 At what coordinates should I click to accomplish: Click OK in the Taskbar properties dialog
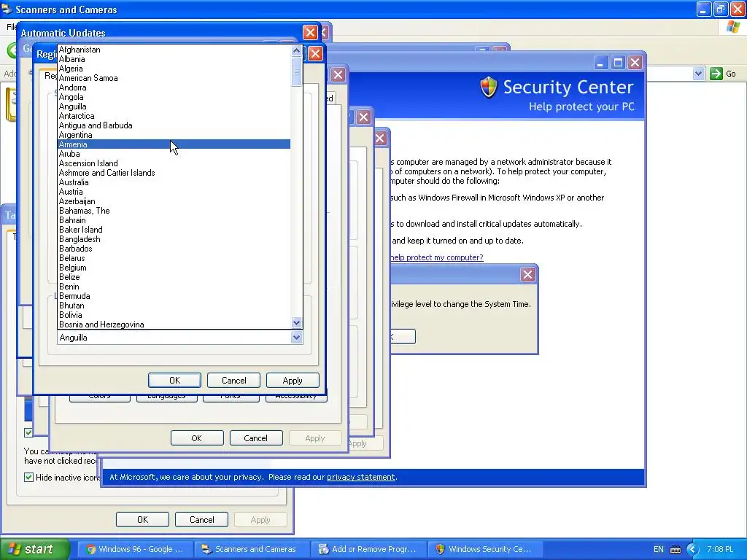point(142,519)
